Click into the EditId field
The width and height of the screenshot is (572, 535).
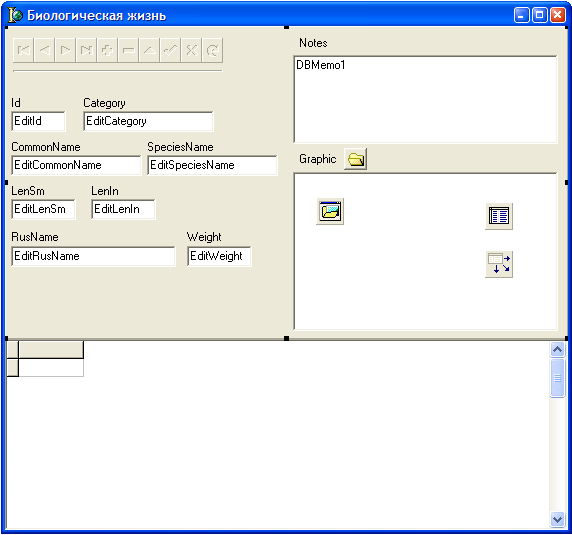(x=39, y=121)
